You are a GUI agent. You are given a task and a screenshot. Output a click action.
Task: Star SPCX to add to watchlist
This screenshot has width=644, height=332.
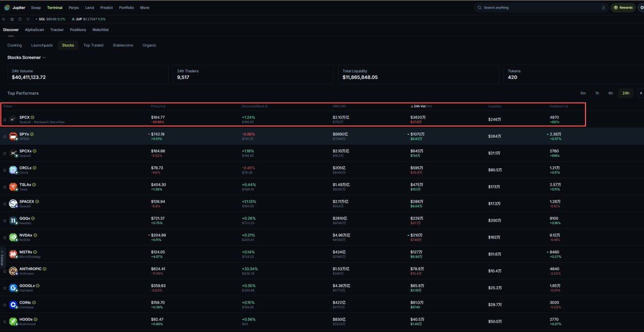point(5,119)
